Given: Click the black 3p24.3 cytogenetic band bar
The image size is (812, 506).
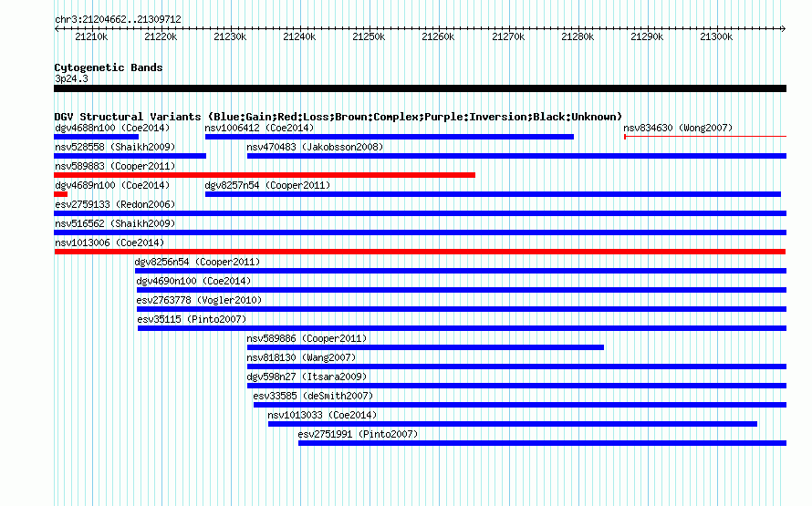Looking at the screenshot, I should tap(421, 88).
